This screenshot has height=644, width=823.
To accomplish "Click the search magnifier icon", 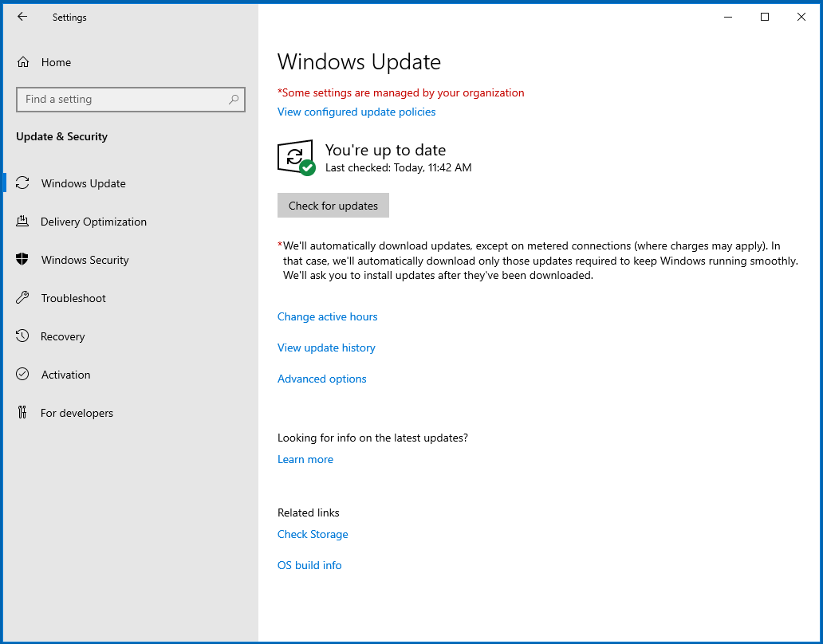I will click(x=234, y=99).
